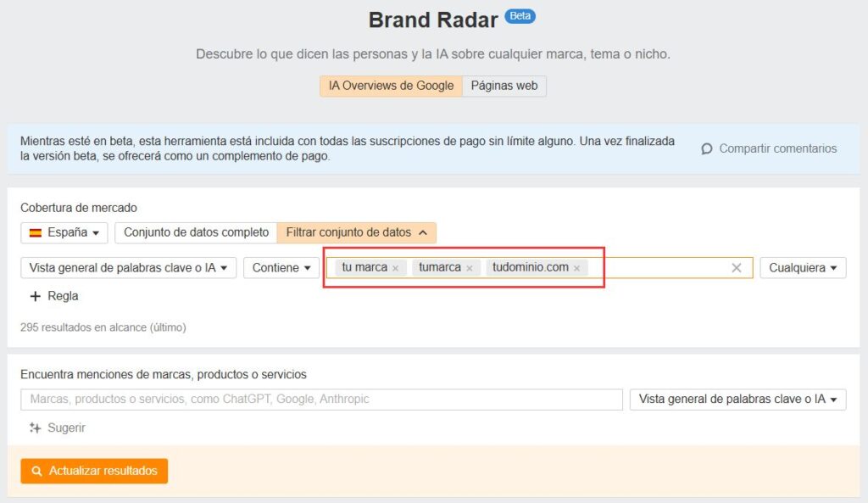Click the plus icon next to Regla
The height and width of the screenshot is (503, 868).
tap(36, 296)
